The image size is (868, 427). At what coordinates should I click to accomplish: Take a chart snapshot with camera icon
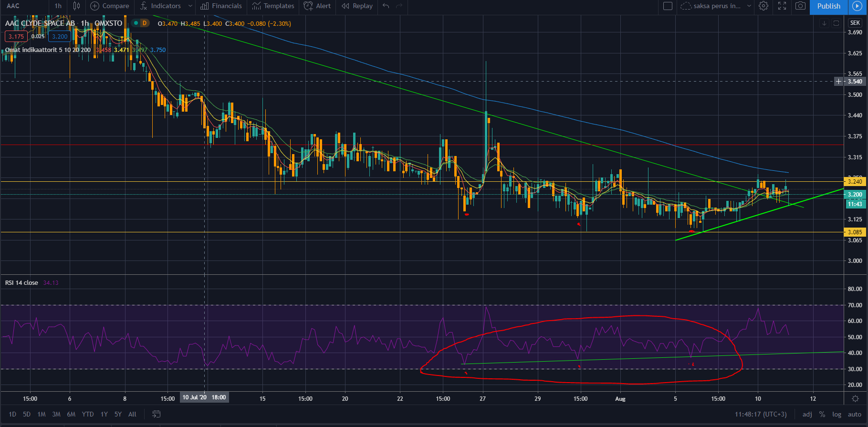point(800,6)
